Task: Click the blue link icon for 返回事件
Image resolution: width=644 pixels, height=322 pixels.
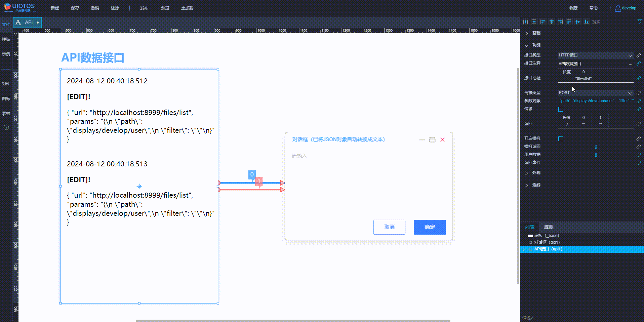Action: (638, 163)
